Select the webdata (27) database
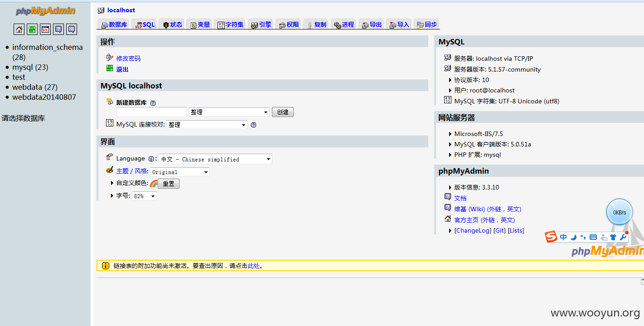 tap(35, 87)
